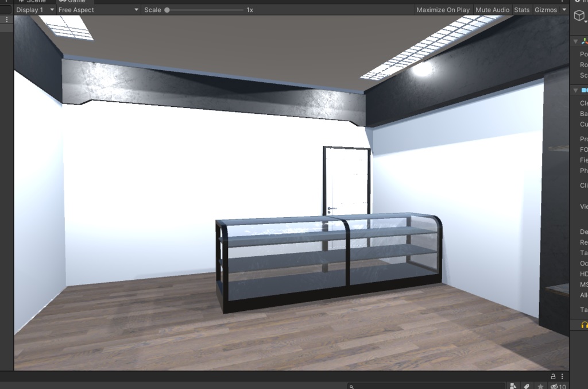Click the vertical dots menu on the left edge
The image size is (588, 389).
[6, 20]
